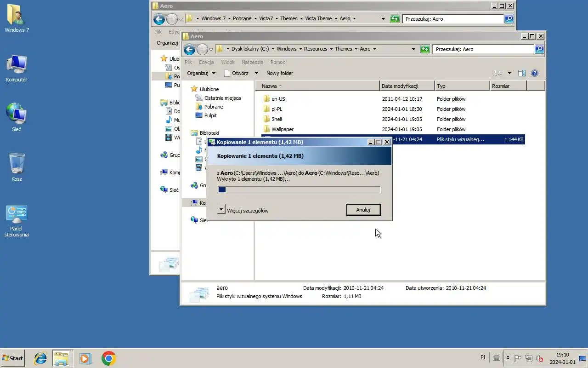Open the Edycja menu in front window
The width and height of the screenshot is (588, 368).
coord(206,62)
